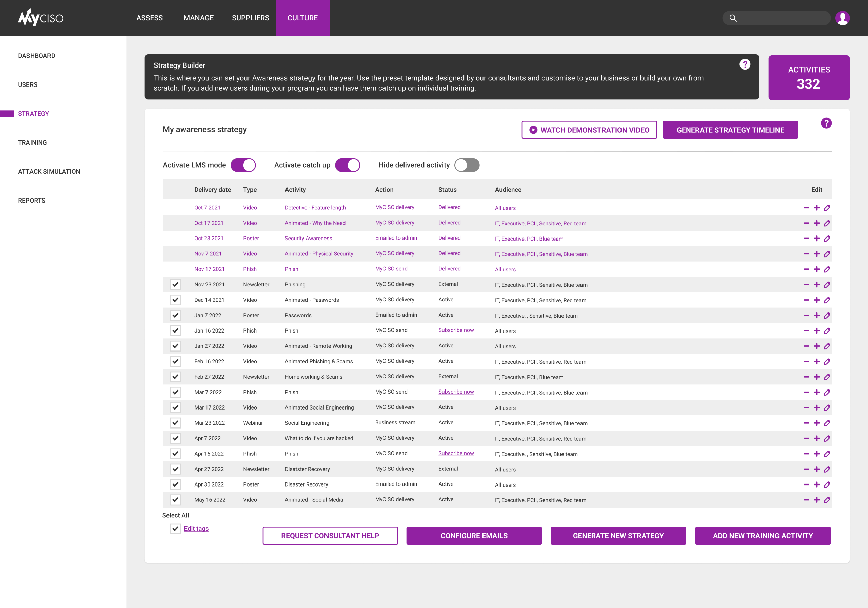Add activity after Jan 7 2022 Poster plus icon
868x608 pixels.
816,316
